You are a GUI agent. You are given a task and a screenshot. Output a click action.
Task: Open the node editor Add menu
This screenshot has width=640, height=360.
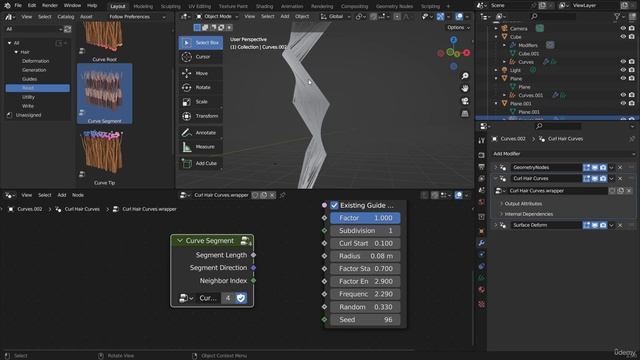[62, 196]
